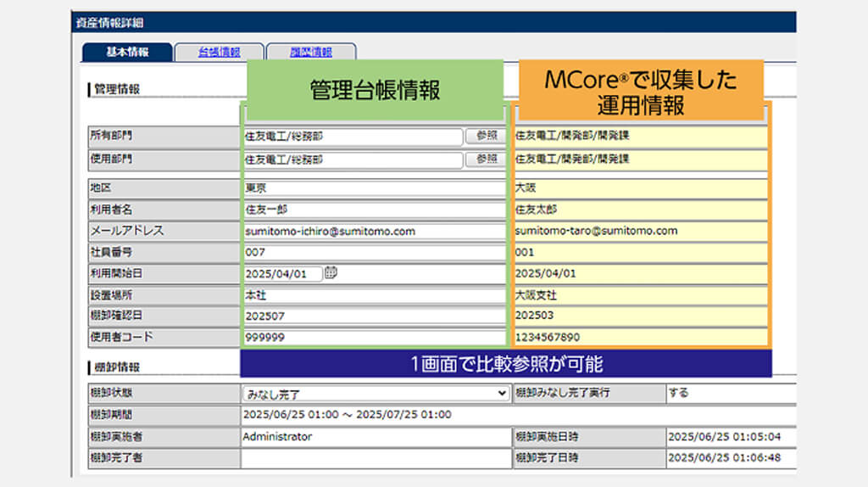
Task: Open the calendar icon beside 利用開始日
Action: (x=331, y=272)
